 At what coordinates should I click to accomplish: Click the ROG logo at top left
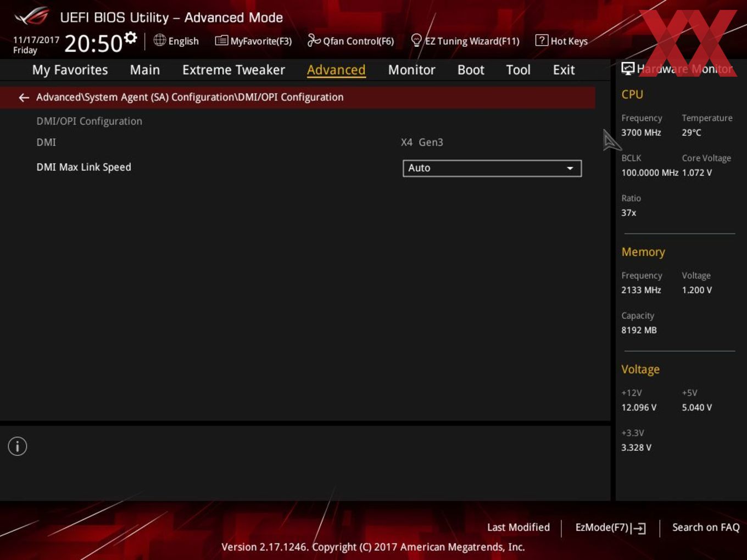coord(32,16)
